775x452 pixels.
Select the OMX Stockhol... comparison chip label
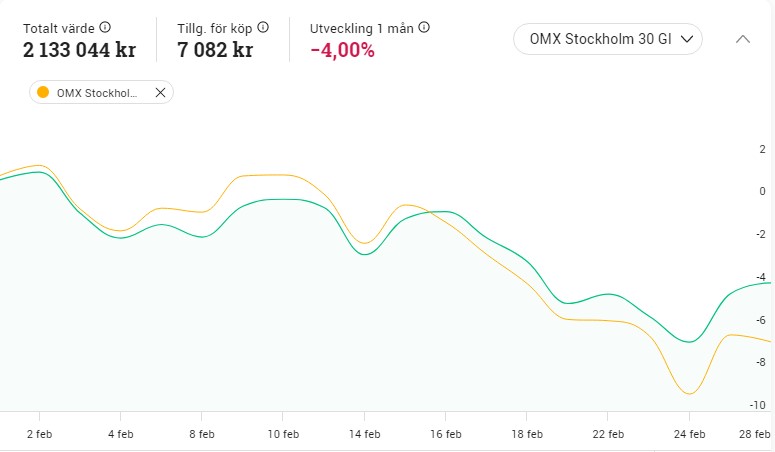[97, 93]
